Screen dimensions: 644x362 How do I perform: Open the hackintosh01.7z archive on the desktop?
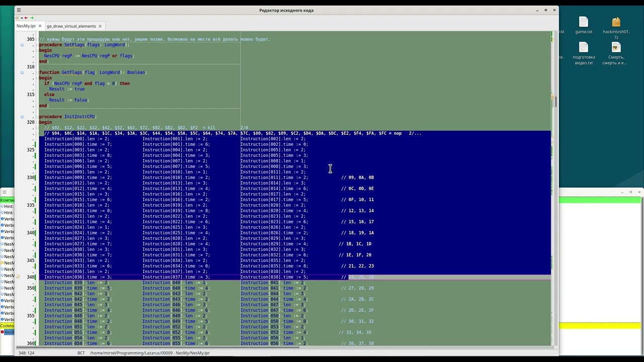point(616,28)
